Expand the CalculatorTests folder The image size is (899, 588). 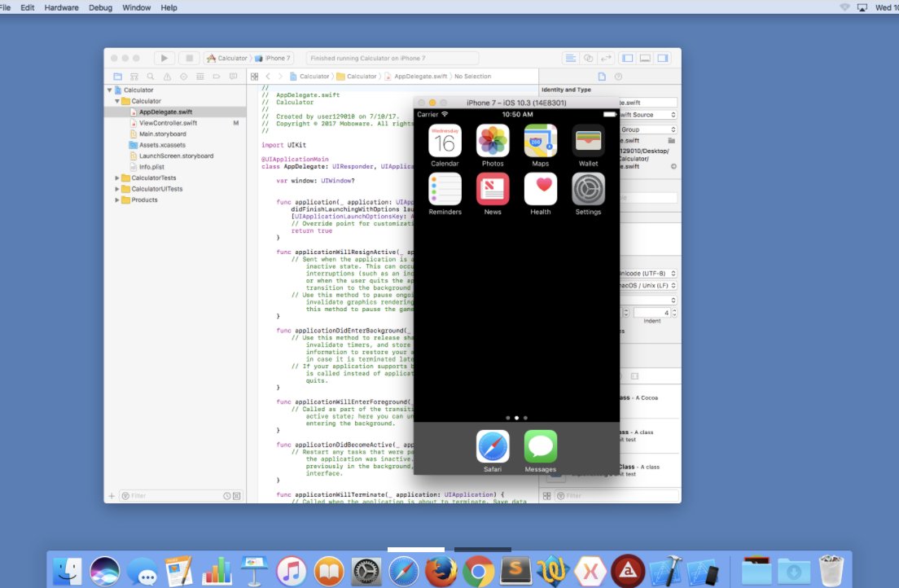pos(117,178)
